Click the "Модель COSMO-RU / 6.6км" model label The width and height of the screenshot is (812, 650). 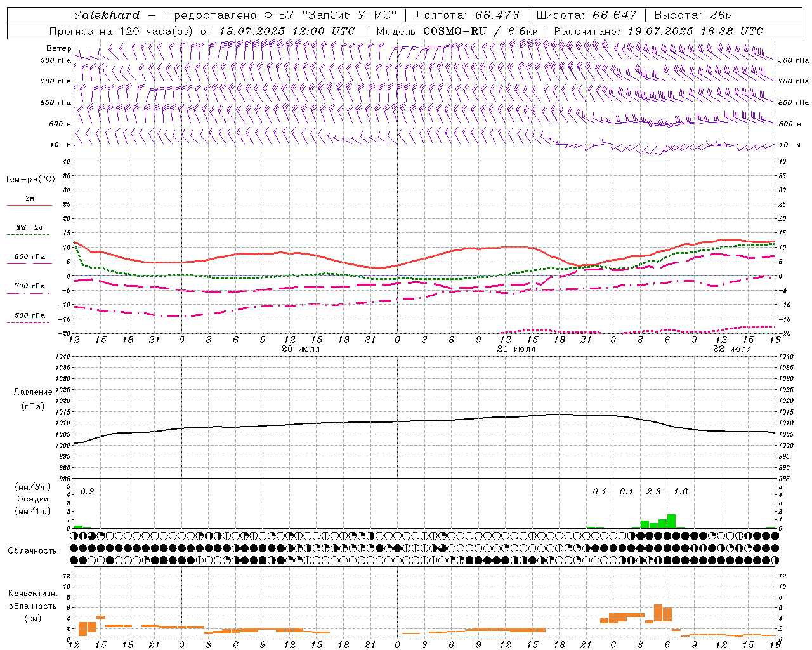[x=457, y=31]
